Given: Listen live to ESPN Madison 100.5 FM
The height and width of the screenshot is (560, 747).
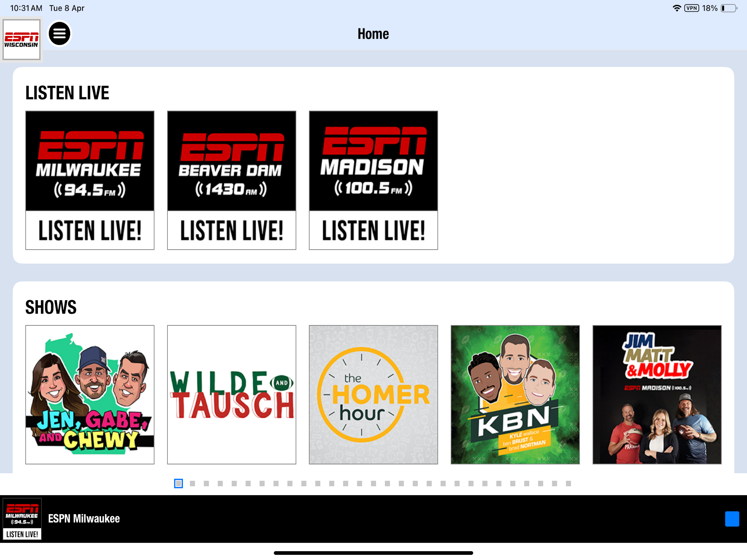Looking at the screenshot, I should click(373, 180).
